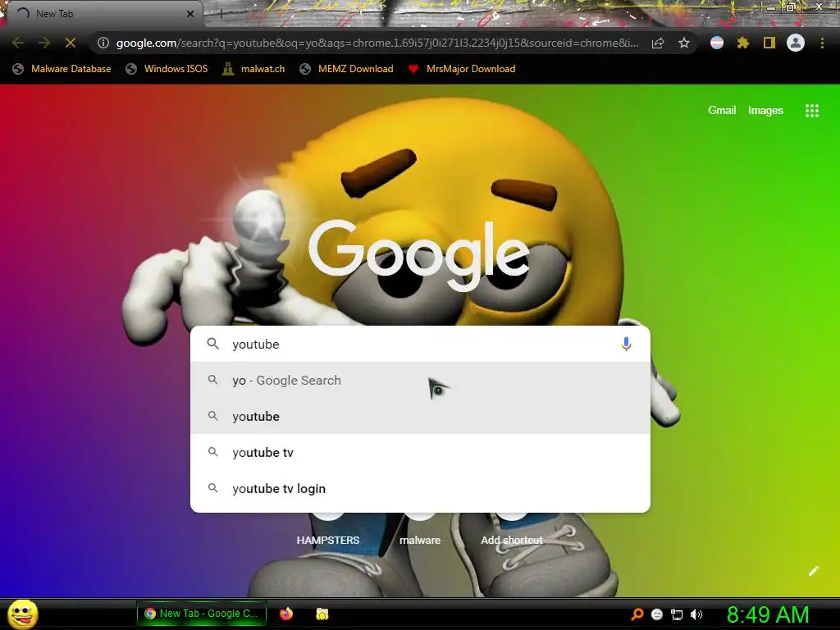This screenshot has height=630, width=840.
Task: Click Add shortcut
Action: tap(512, 540)
